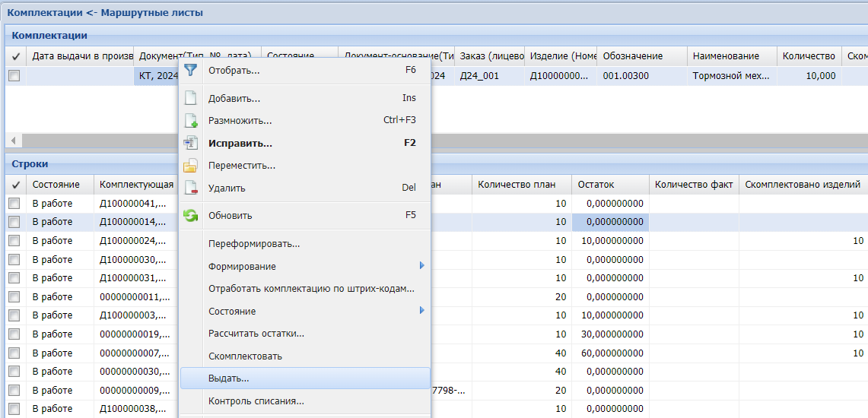Click the blank page icon for Добавить
The image size is (868, 418).
coord(191,98)
